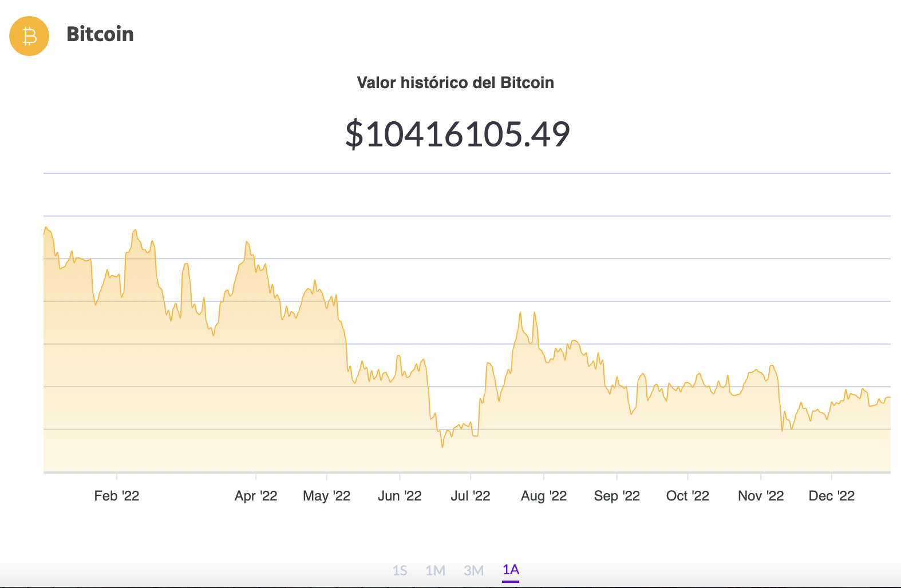The image size is (901, 588).
Task: Select the 1A yearly range tab
Action: pyautogui.click(x=511, y=570)
